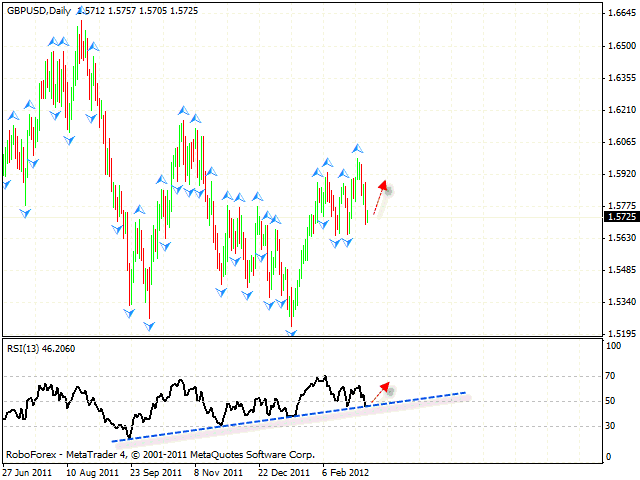The height and width of the screenshot is (480, 640).
Task: Click the 1.6500 price level label
Action: [620, 46]
